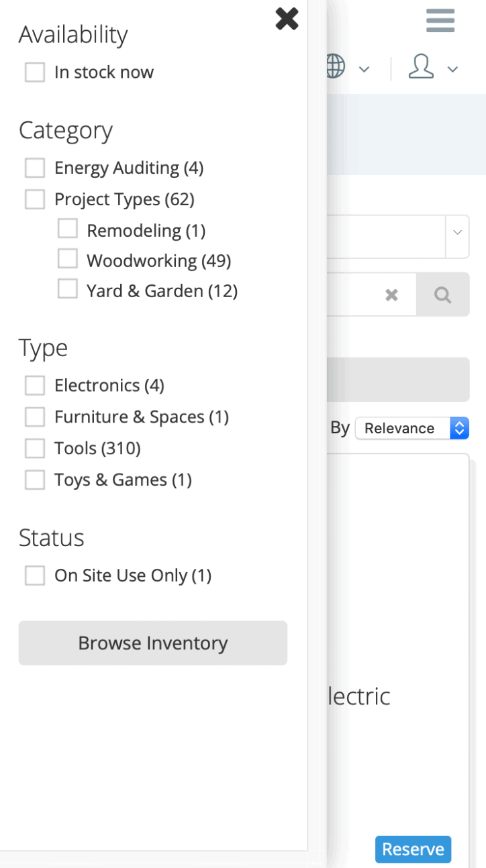The width and height of the screenshot is (486, 868).
Task: Expand the chevron beside the user icon
Action: click(452, 68)
